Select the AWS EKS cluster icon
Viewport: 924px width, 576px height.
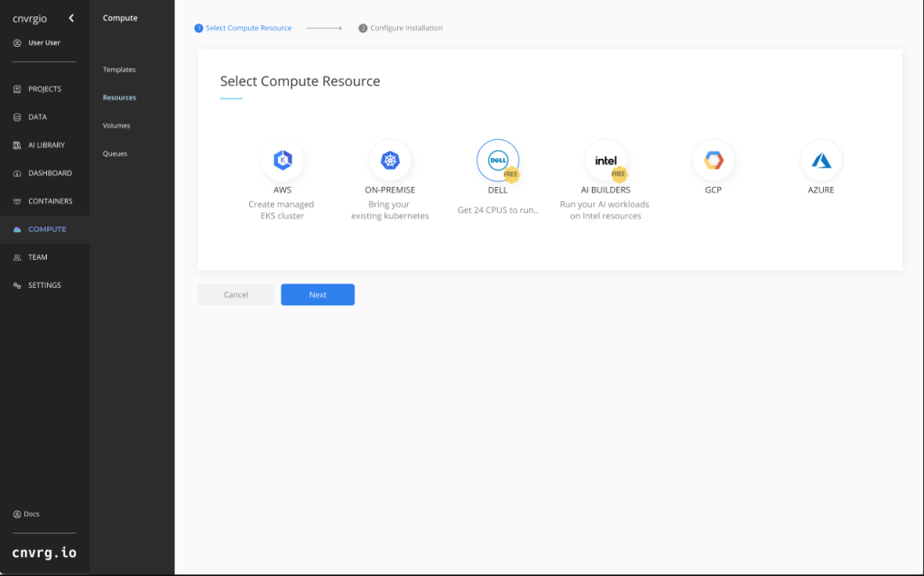point(282,160)
